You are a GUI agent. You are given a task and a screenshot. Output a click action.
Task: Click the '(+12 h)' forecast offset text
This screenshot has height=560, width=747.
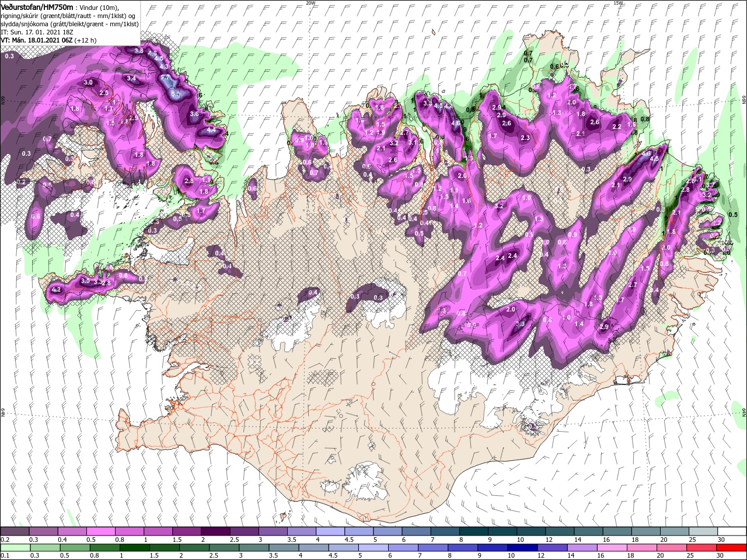tap(85, 40)
